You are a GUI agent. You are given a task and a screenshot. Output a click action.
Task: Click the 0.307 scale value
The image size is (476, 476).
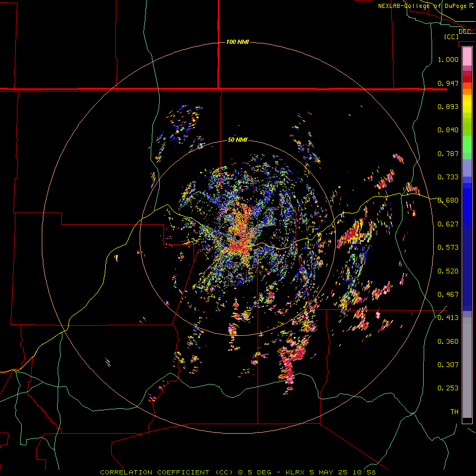pos(448,365)
